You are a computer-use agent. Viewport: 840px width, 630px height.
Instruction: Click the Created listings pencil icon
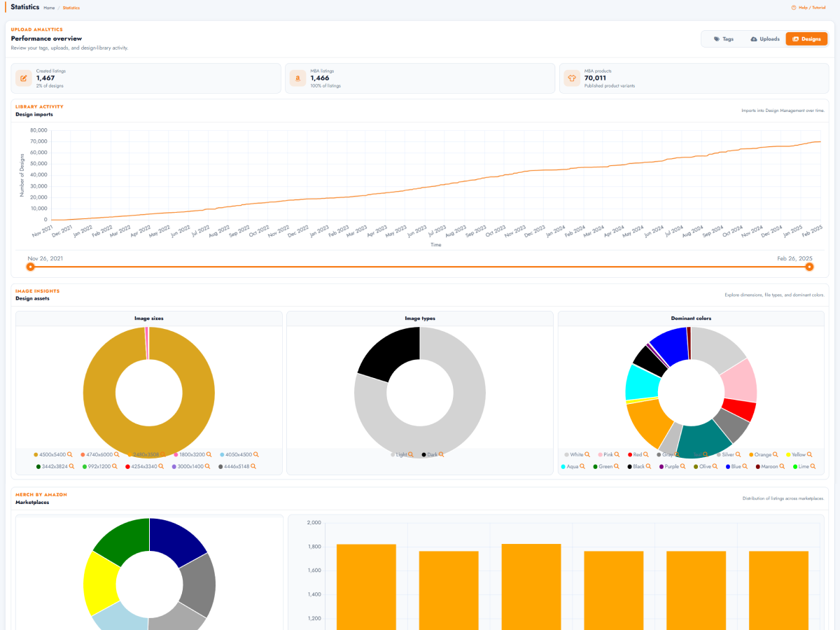tap(24, 78)
